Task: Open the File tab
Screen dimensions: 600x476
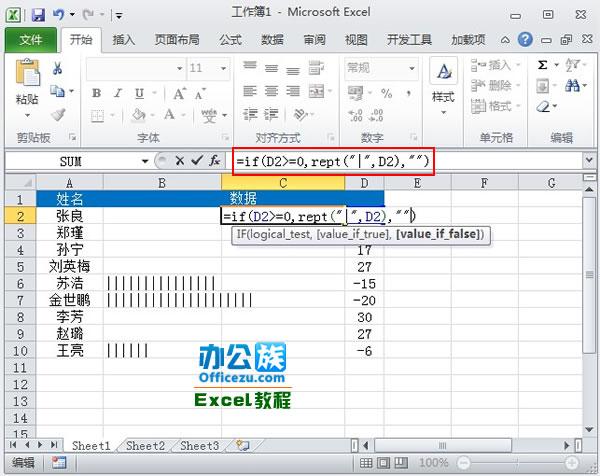Action: [31, 40]
